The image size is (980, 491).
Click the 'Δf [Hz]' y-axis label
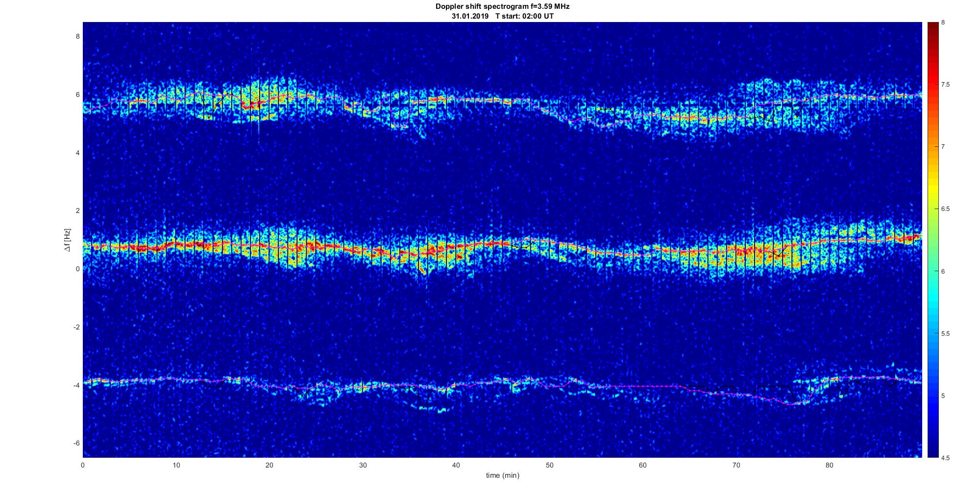tap(68, 240)
